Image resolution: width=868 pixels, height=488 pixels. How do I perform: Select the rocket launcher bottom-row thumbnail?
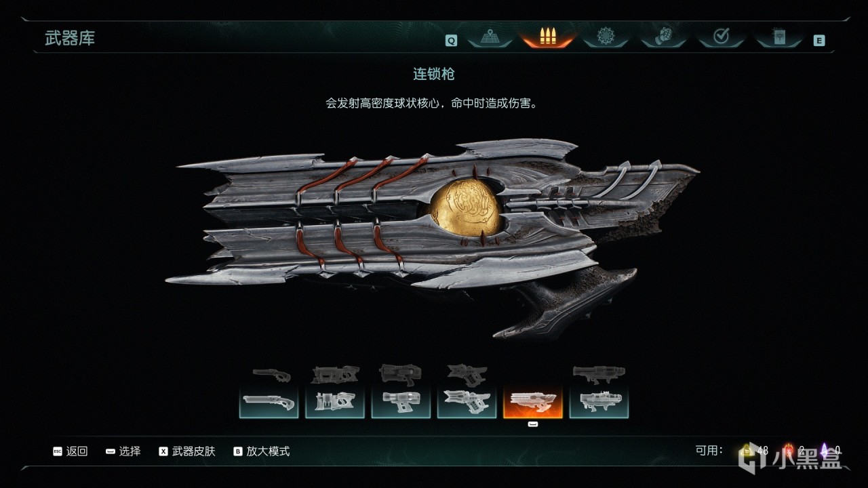[599, 403]
